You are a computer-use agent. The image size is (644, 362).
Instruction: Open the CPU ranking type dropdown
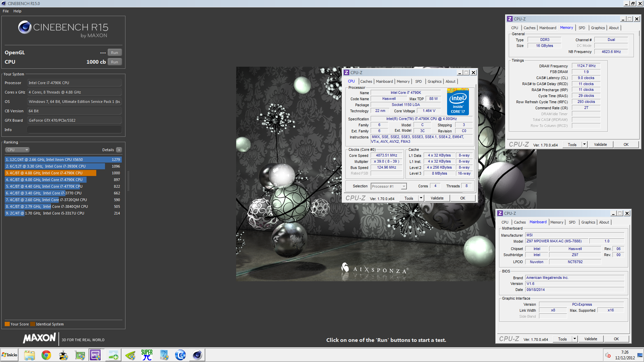click(17, 150)
